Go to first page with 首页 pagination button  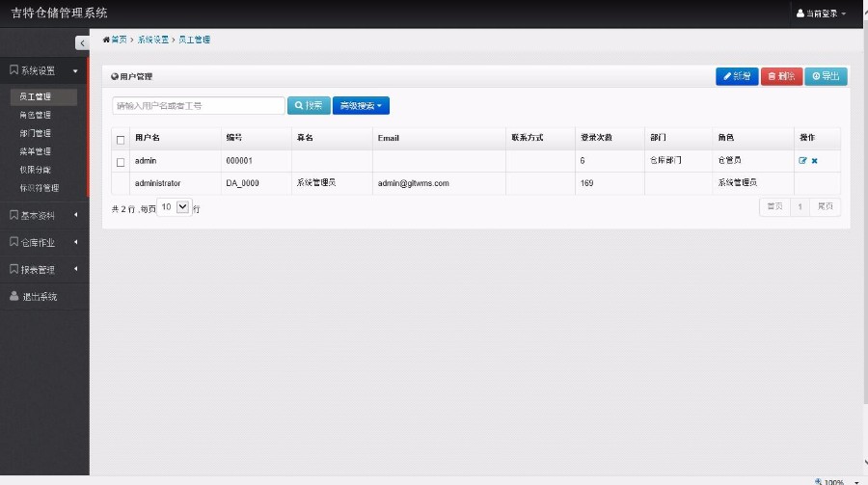tap(774, 206)
